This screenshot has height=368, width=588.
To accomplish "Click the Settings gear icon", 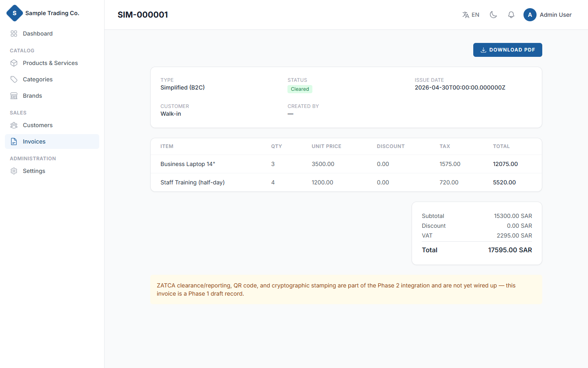I will point(14,171).
